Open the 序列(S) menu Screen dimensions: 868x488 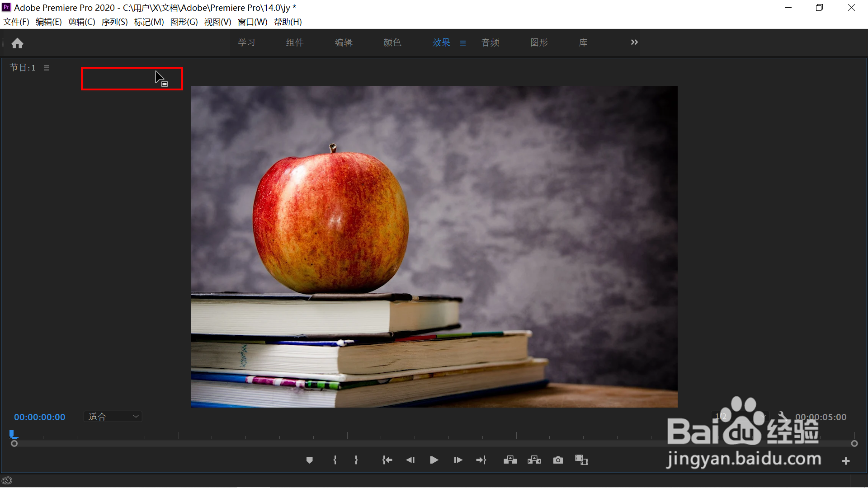pos(114,22)
